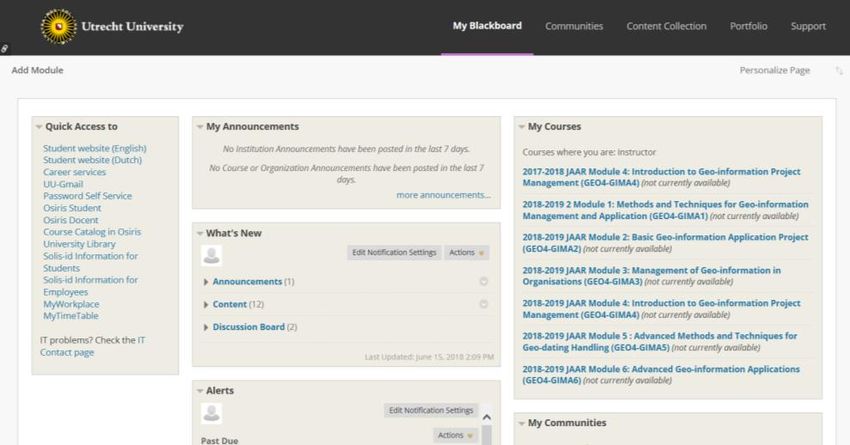
Task: Open 2018-2019 Module 2 GEO4-GIMA2 course
Action: pyautogui.click(x=665, y=243)
